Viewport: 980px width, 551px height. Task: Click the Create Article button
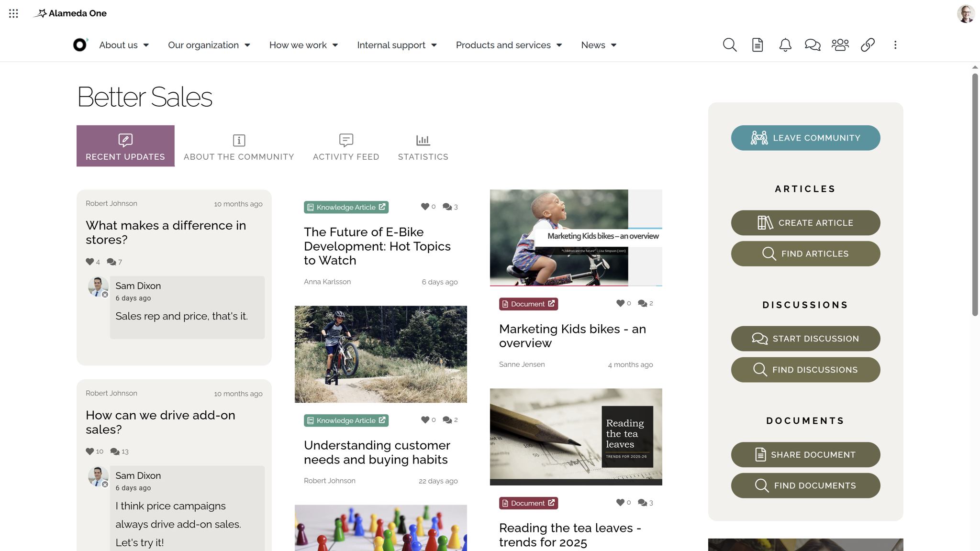pos(805,223)
